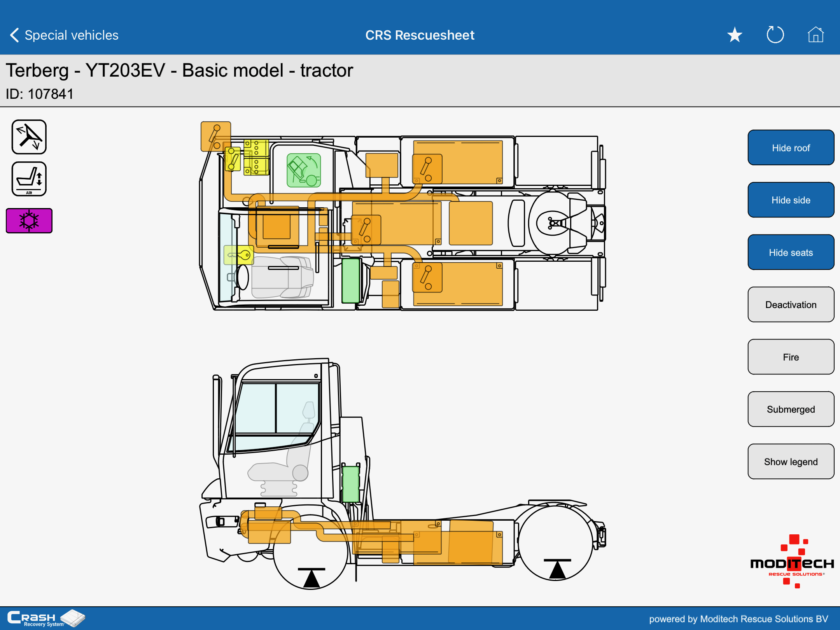Open Fire information
Image resolution: width=840 pixels, height=630 pixels.
(791, 357)
